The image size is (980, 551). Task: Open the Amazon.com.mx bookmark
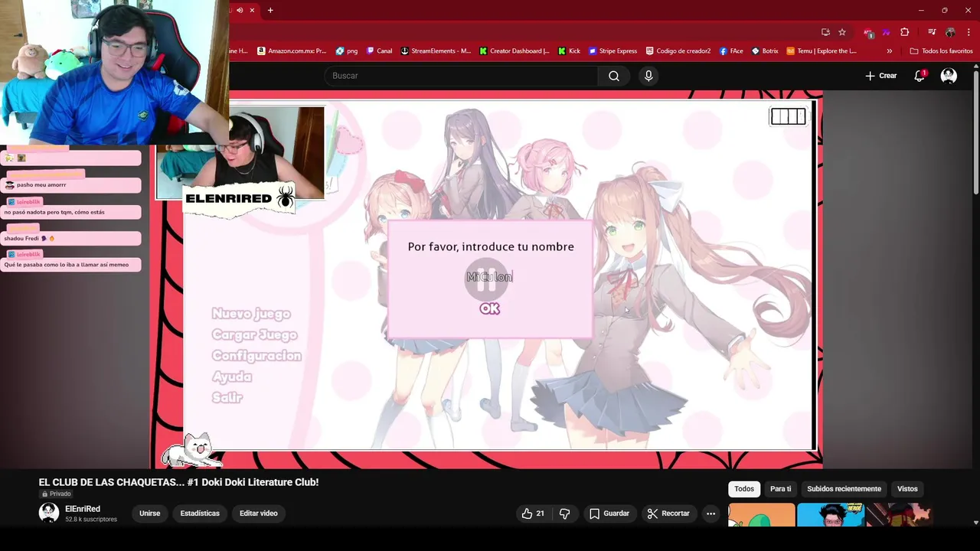point(292,51)
